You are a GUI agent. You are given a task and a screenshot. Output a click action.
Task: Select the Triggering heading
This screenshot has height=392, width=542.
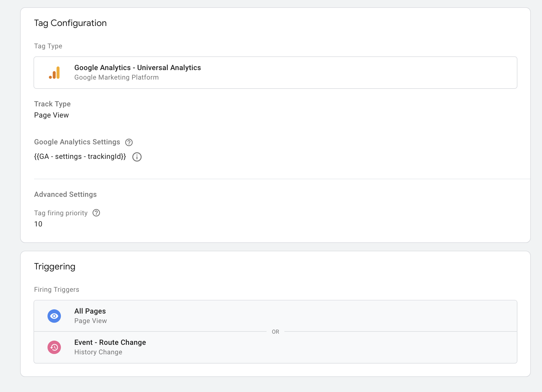tap(55, 267)
